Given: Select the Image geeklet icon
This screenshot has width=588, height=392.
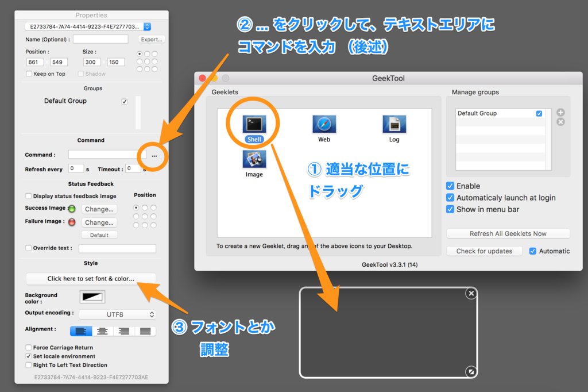Looking at the screenshot, I should click(x=254, y=159).
